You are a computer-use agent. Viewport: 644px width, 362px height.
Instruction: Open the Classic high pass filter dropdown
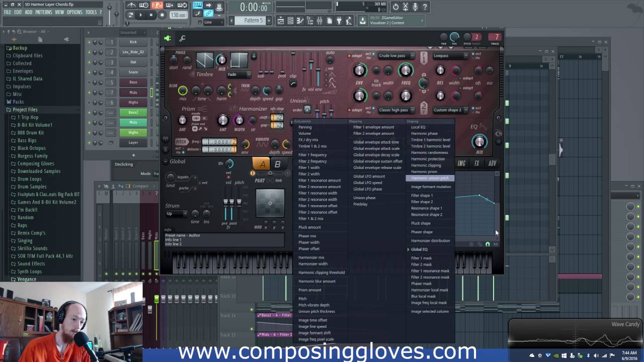[396, 110]
